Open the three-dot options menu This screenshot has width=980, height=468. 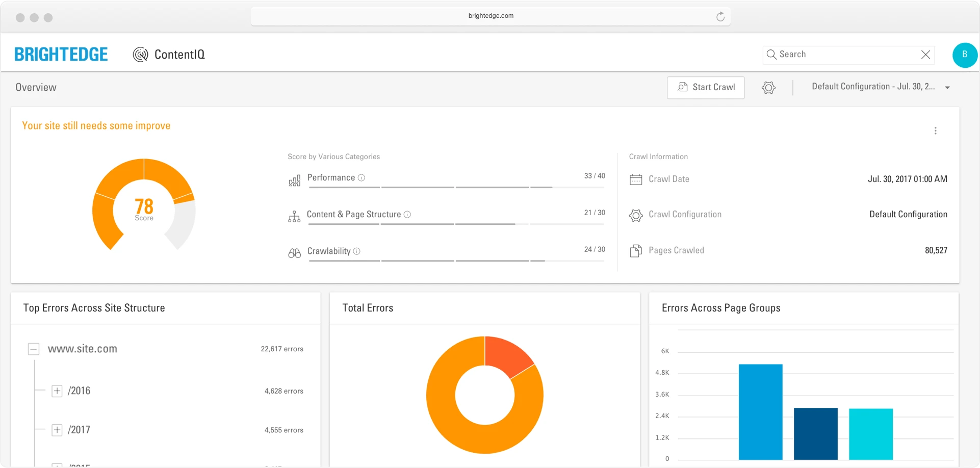[x=935, y=131]
